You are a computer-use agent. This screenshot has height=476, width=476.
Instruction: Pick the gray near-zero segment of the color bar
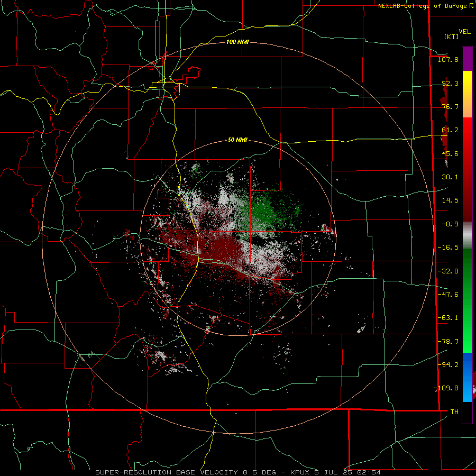pyautogui.click(x=467, y=235)
